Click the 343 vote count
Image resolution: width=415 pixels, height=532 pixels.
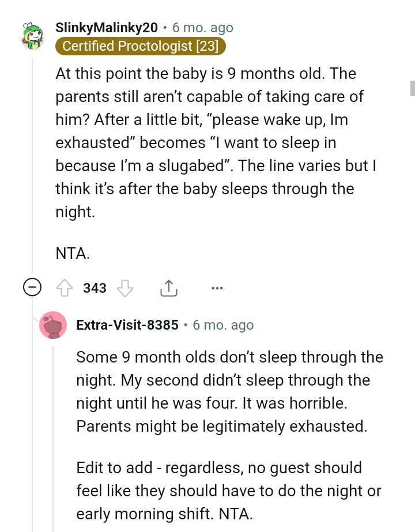point(94,288)
